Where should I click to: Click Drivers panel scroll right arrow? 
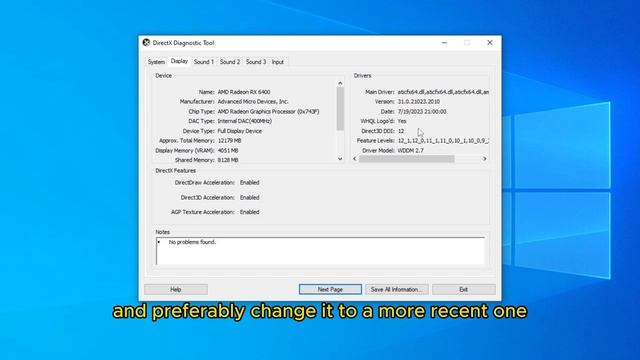(x=485, y=159)
